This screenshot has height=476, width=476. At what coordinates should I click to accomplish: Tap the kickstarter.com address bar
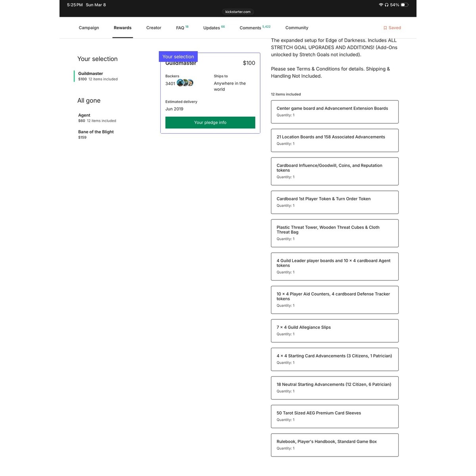(238, 12)
